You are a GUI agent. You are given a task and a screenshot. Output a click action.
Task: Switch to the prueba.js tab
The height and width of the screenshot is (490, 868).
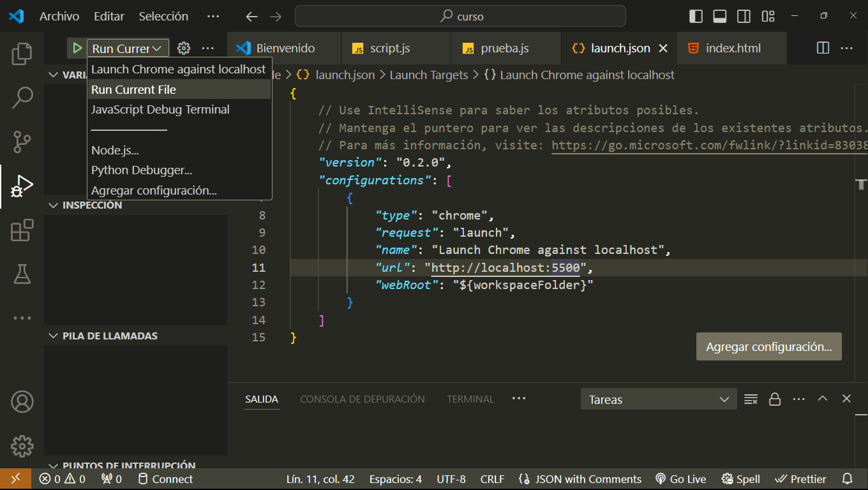coord(505,48)
